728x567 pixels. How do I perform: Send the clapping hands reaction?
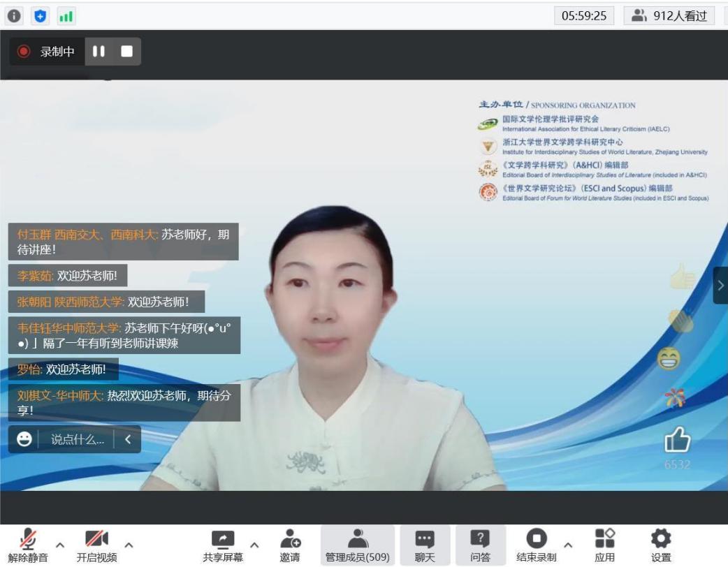click(680, 320)
